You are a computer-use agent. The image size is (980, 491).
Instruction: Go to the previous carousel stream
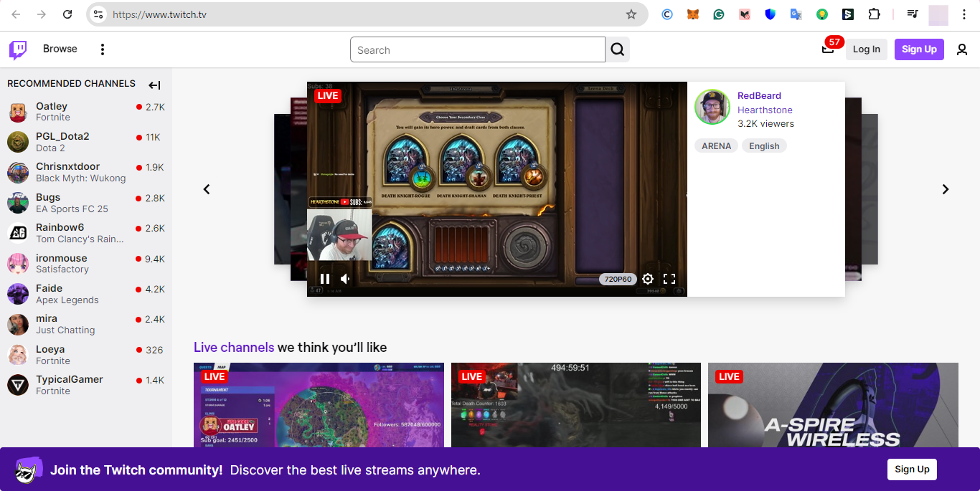[x=207, y=189]
